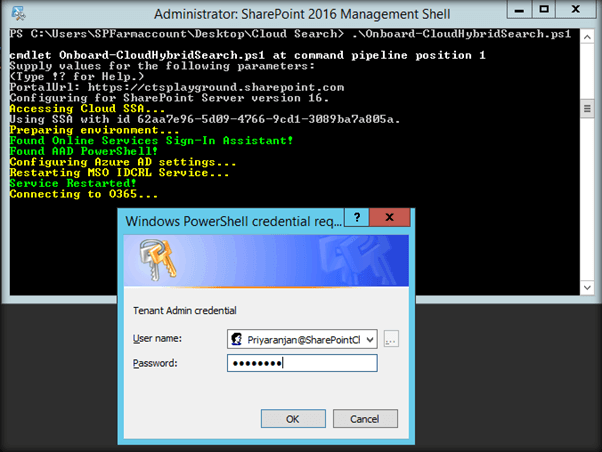Click the 'User name:' label

[x=157, y=339]
